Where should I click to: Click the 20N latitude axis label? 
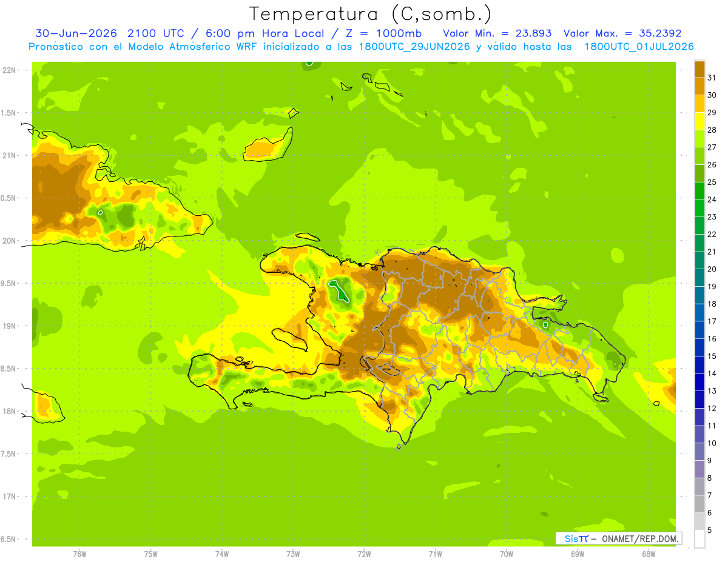coord(10,241)
